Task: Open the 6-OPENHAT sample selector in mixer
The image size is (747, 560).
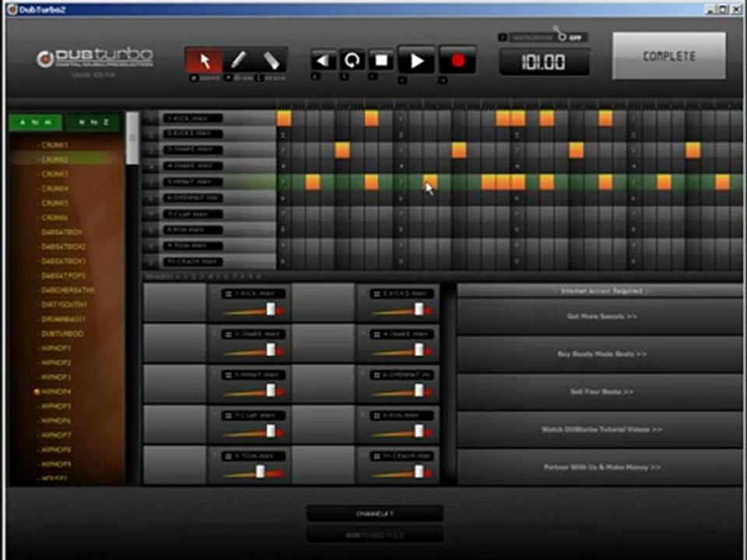Action: (402, 375)
